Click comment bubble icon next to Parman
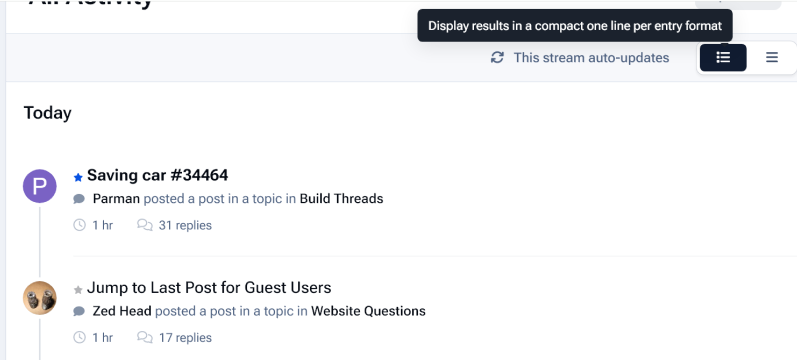The width and height of the screenshot is (797, 360). tap(79, 199)
